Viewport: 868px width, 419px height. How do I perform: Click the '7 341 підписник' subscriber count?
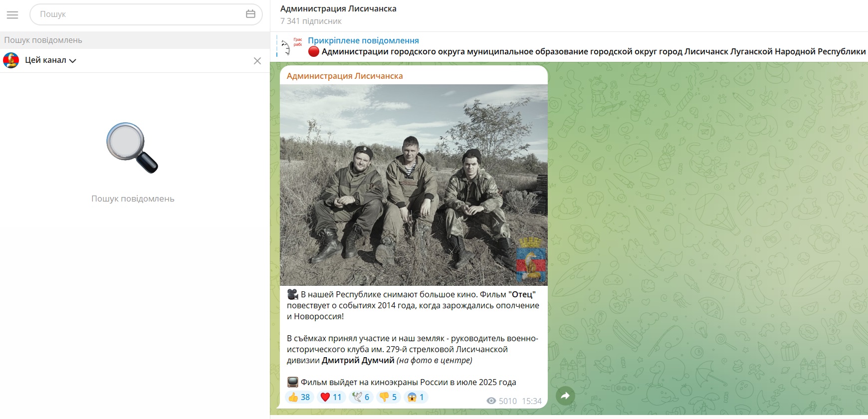(311, 21)
